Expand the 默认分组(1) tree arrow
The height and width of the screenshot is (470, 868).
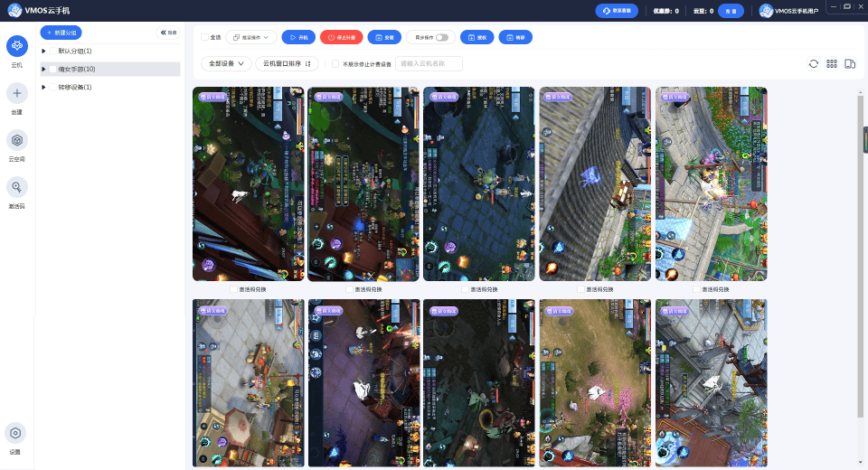pos(43,51)
